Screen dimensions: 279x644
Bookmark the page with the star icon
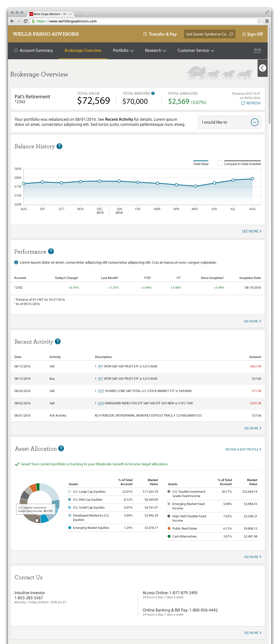(x=260, y=21)
